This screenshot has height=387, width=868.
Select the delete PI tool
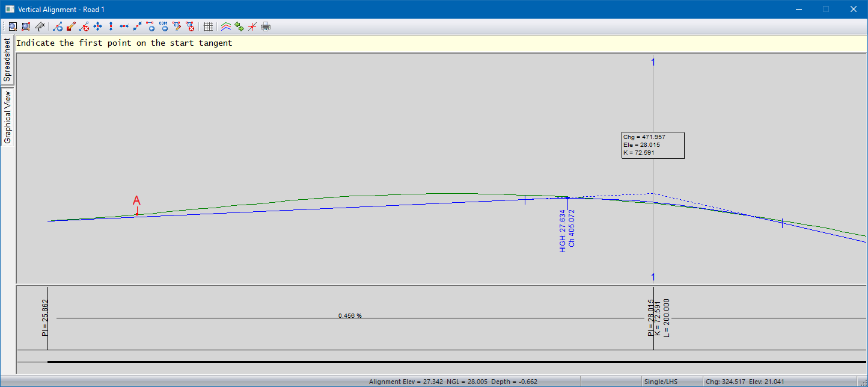(84, 26)
